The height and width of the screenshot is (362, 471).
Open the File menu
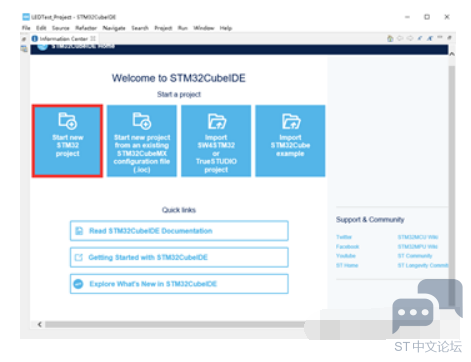(26, 28)
